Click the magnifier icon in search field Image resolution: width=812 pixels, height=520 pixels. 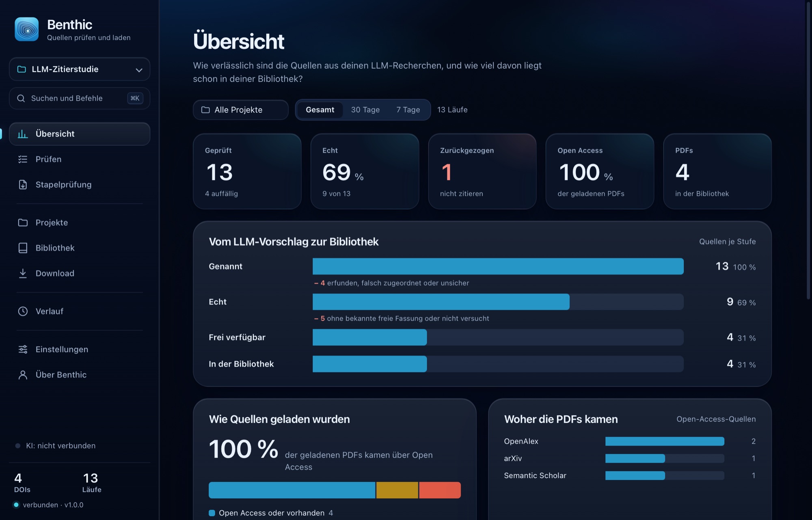coord(21,98)
